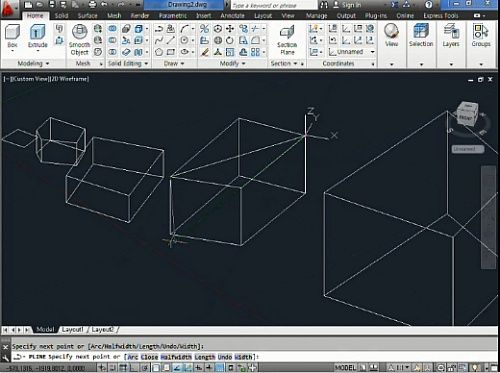The image size is (500, 373).
Task: Choose the Undo option in command line
Action: (x=225, y=357)
